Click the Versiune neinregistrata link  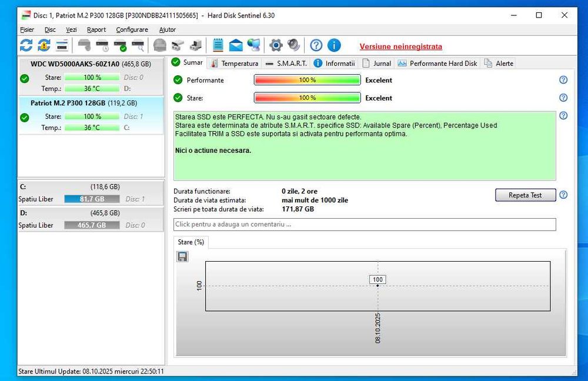[400, 46]
